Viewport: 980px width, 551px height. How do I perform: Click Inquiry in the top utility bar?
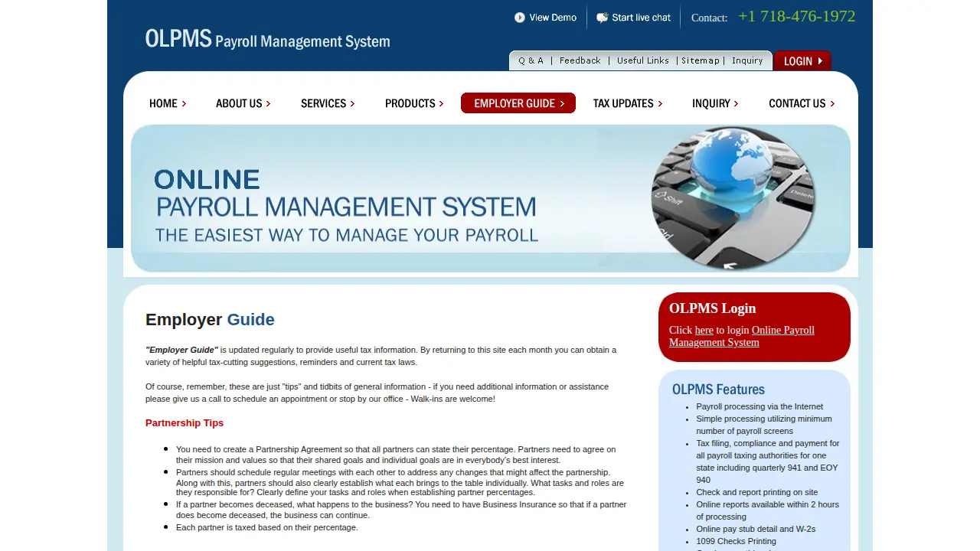(747, 60)
